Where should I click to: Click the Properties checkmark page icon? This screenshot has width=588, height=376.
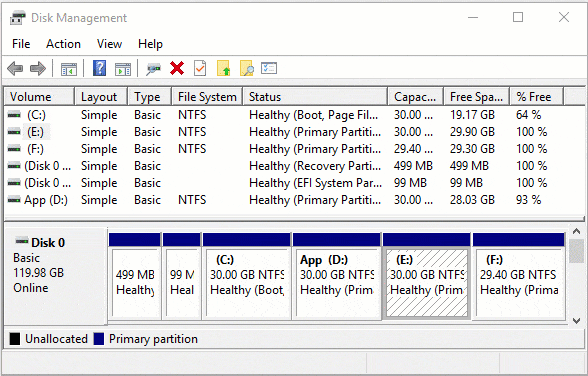(200, 68)
